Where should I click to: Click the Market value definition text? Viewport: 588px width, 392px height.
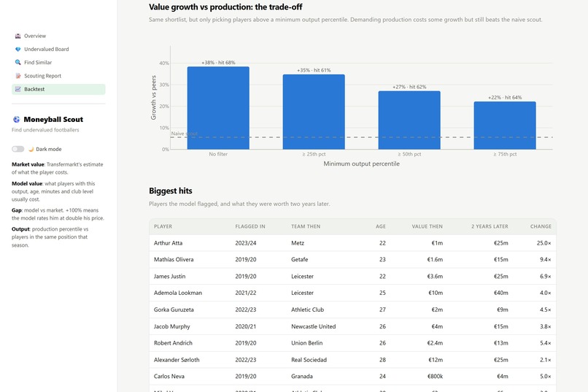(x=58, y=169)
